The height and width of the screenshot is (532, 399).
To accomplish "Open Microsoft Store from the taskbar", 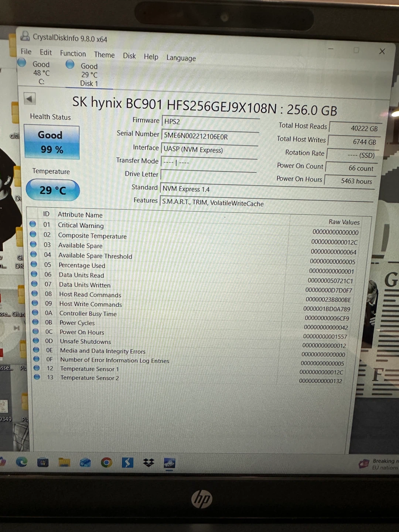I will (x=43, y=462).
